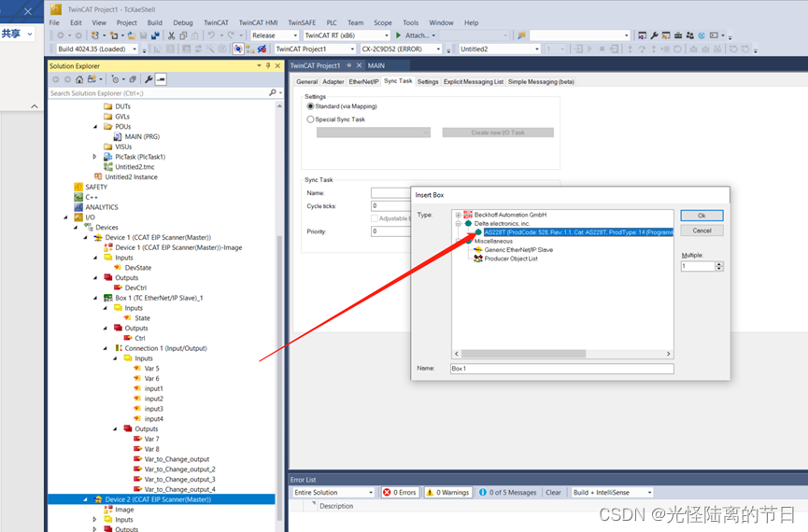
Task: Click the Search Solution Explorer field
Action: tap(159, 93)
